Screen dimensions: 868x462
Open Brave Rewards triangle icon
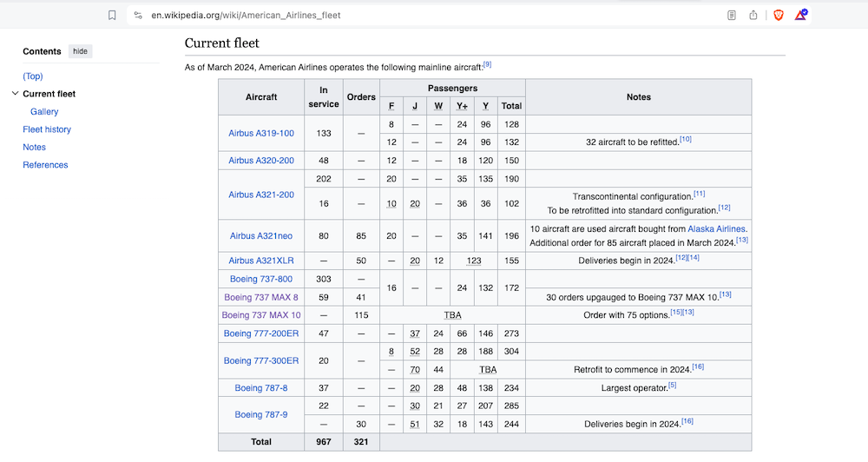click(x=800, y=16)
